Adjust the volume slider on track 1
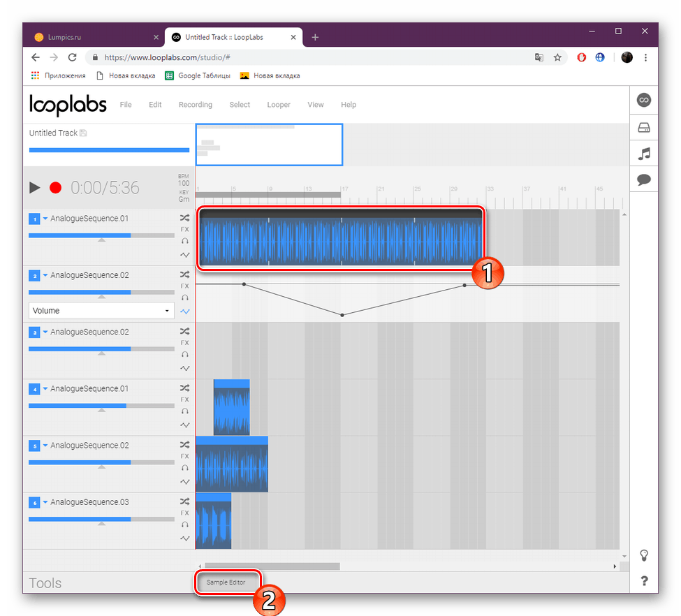Viewport: 681px width, 616px height. [101, 235]
